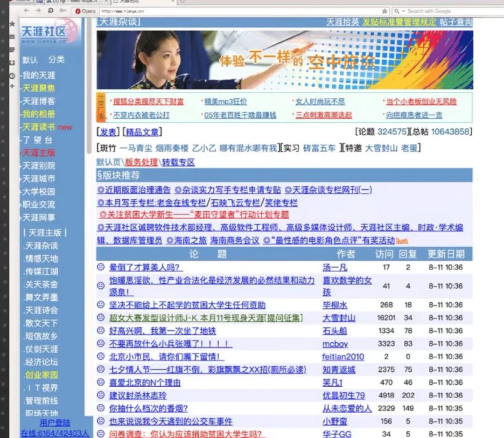This screenshot has width=504, height=438.
Task: Click the smiley icon beside 超女大赛发型设计师 thread
Action: click(101, 318)
